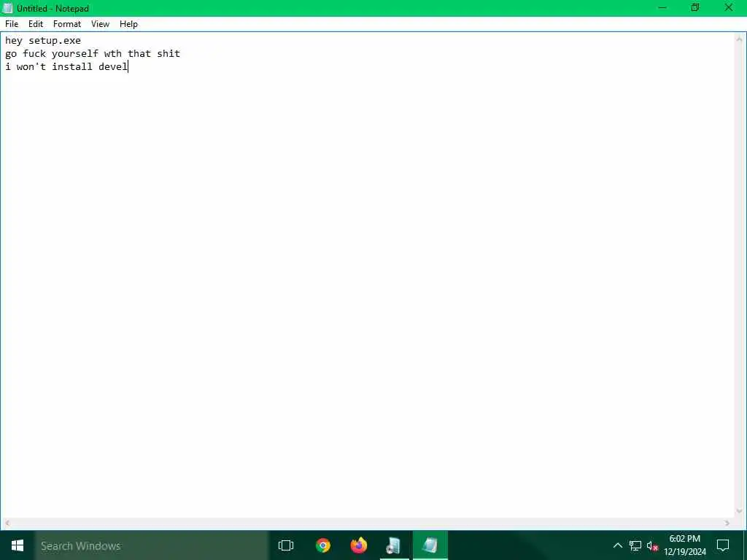Place cursor on the word "yourself"
The image size is (747, 560).
(75, 53)
